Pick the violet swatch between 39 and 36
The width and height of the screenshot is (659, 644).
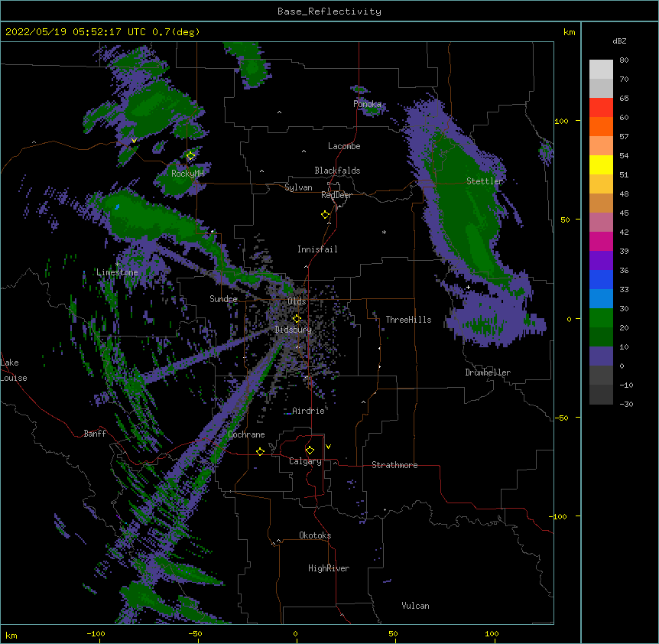coord(601,261)
